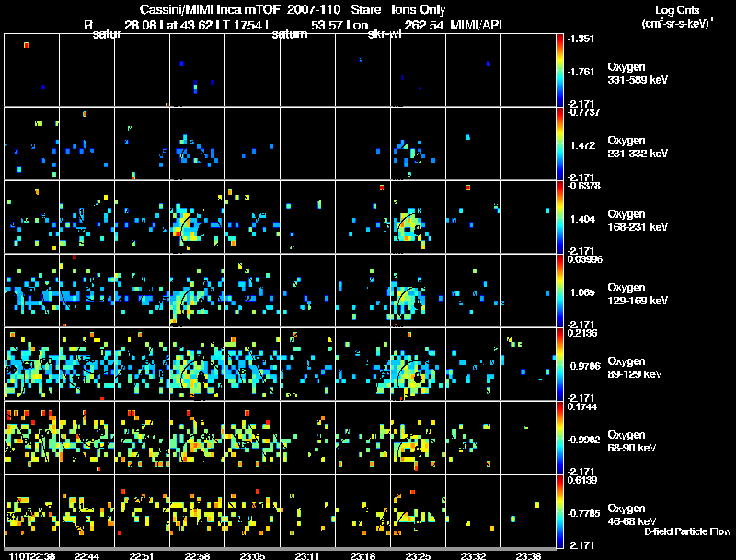Viewport: 736px width, 560px height.
Task: Select the Oxygen 46-68 keV label
Action: tap(632, 515)
